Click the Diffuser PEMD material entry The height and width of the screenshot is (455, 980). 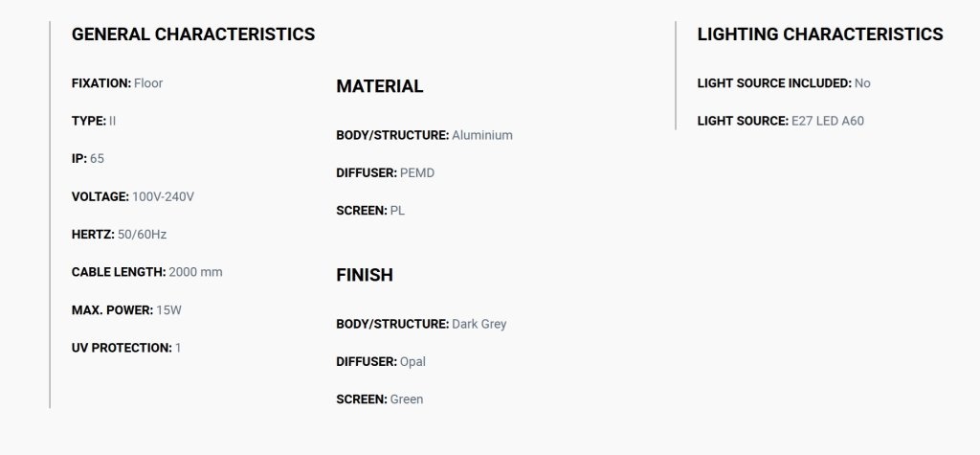click(385, 172)
